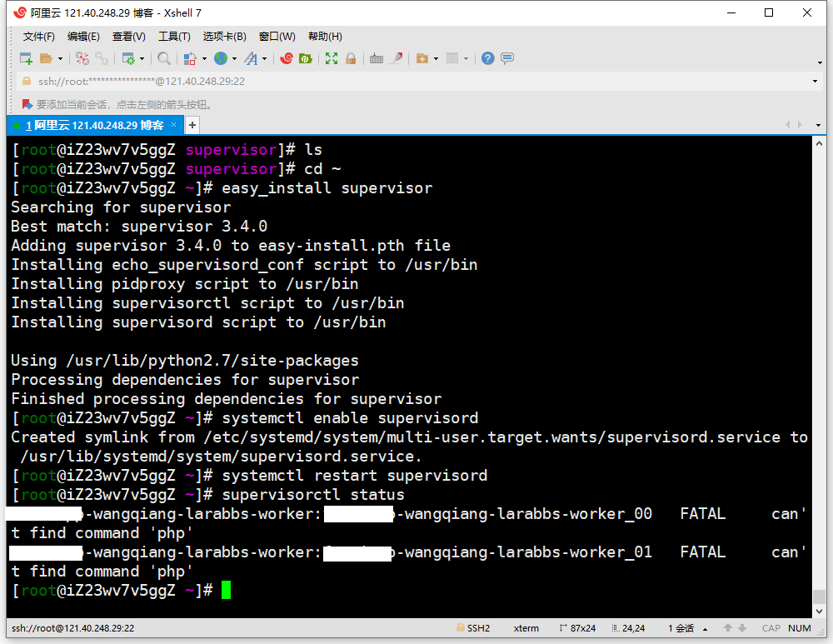Screen dimensions: 833x644
Task: Click the Xftp green toolbar icon
Action: click(306, 58)
